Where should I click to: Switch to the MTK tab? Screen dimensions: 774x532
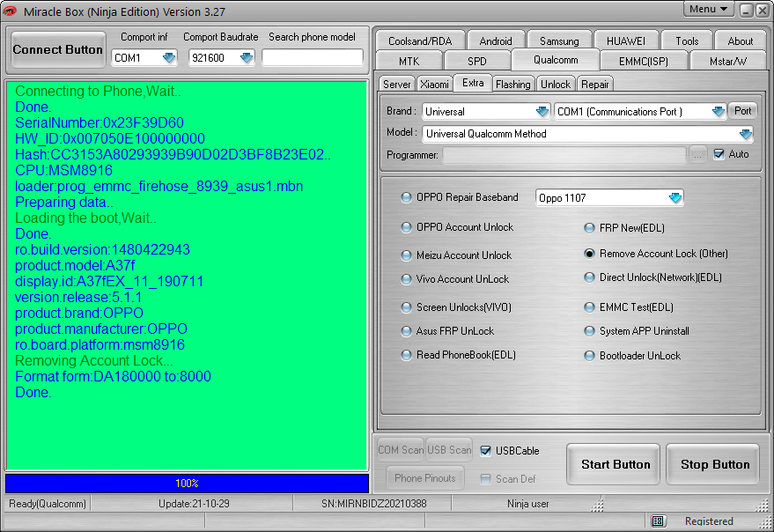click(409, 62)
